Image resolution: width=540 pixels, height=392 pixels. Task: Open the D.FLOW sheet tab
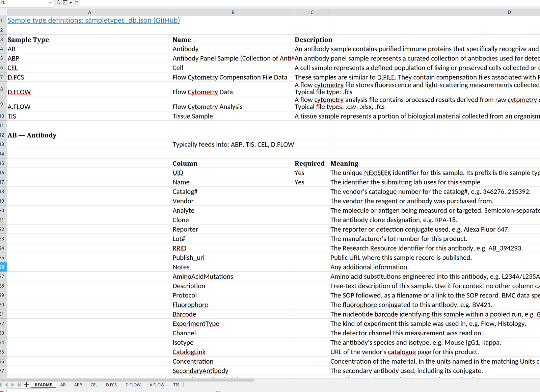(x=133, y=385)
